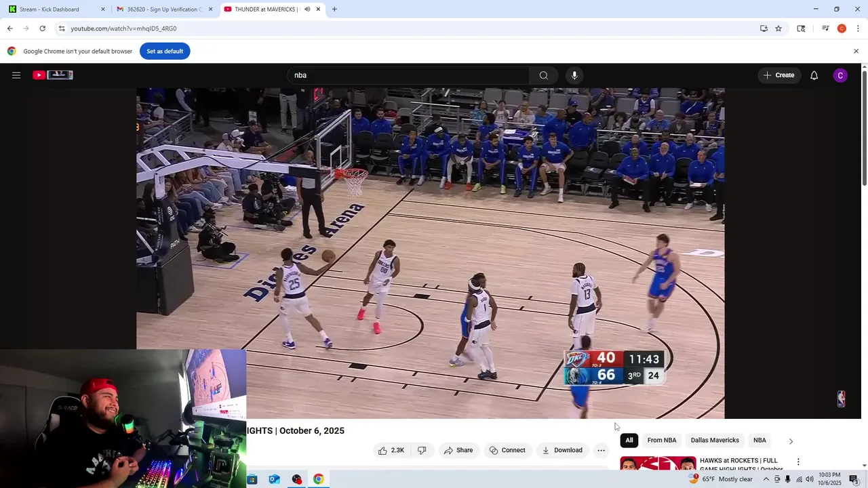
Task: Click the address bar URL
Action: click(x=123, y=28)
